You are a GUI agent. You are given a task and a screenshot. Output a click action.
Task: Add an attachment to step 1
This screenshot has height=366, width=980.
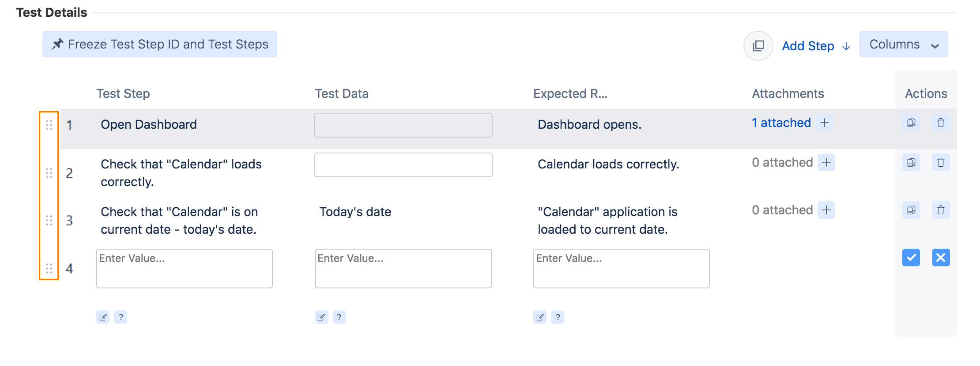click(x=825, y=123)
